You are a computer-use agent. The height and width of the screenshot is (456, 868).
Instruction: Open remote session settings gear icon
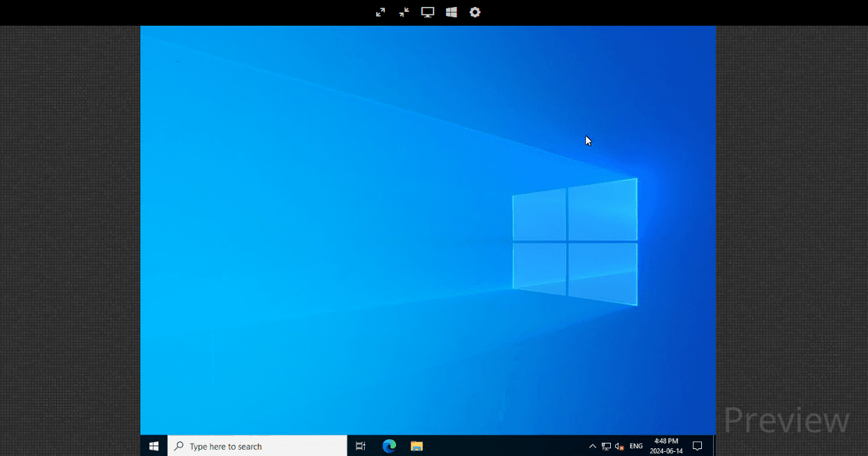(475, 13)
